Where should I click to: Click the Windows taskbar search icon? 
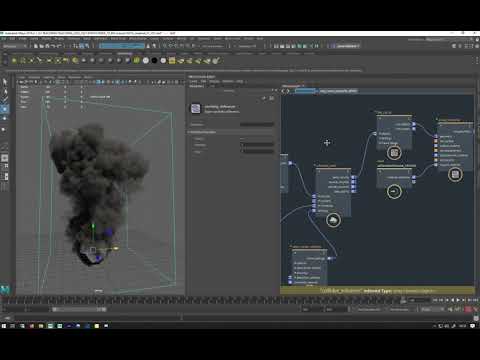click(12, 326)
